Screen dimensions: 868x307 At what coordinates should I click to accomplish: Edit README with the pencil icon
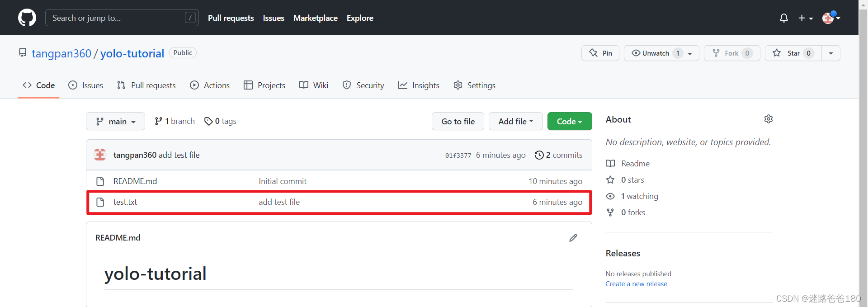pos(573,238)
